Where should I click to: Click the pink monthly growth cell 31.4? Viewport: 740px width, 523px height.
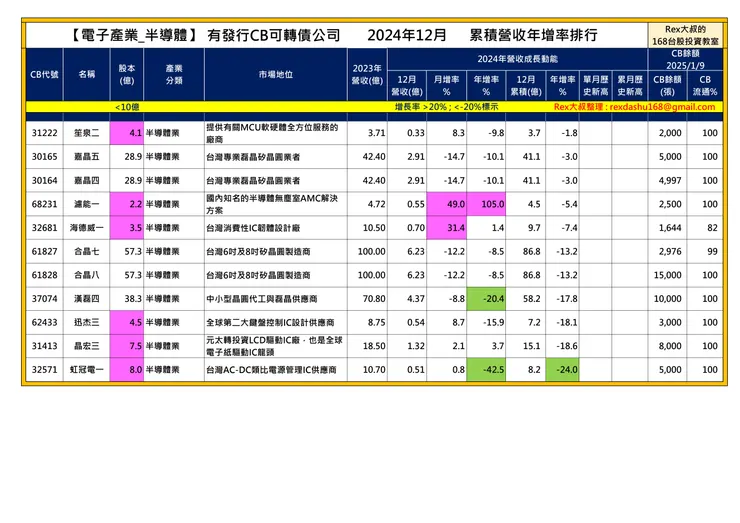446,228
